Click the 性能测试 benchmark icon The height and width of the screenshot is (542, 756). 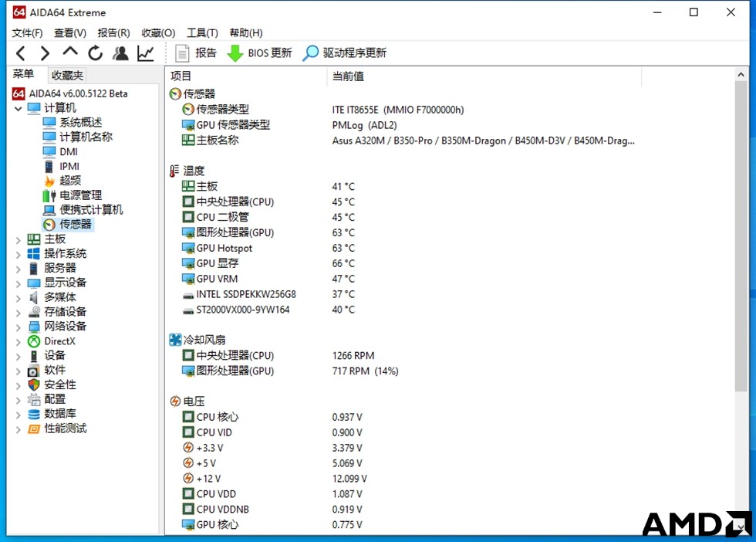pos(34,429)
